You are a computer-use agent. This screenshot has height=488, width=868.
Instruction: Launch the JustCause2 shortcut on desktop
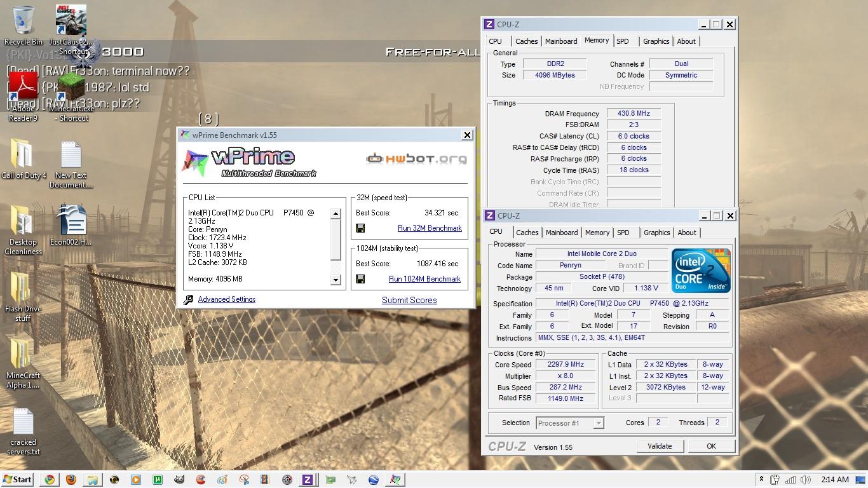point(71,29)
